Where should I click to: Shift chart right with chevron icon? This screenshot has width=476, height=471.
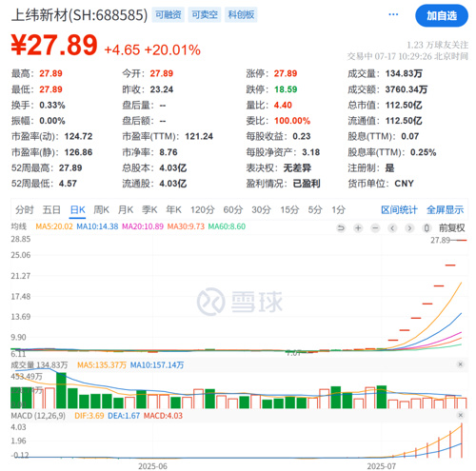tap(409, 227)
